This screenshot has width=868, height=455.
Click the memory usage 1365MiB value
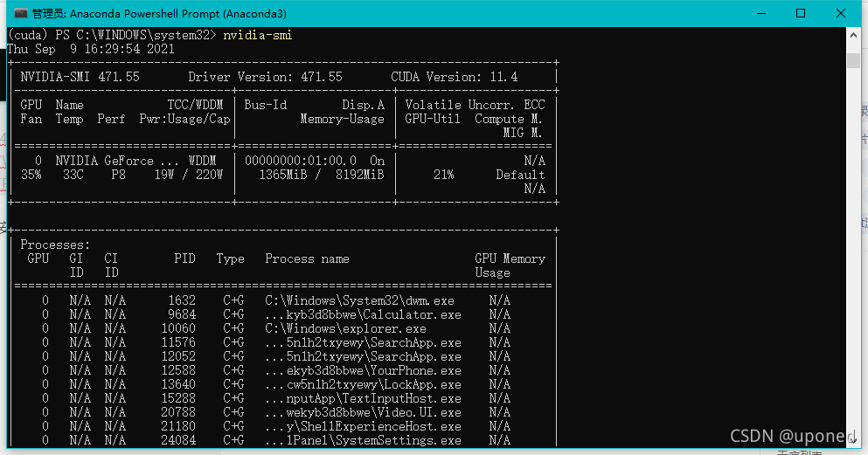click(283, 175)
